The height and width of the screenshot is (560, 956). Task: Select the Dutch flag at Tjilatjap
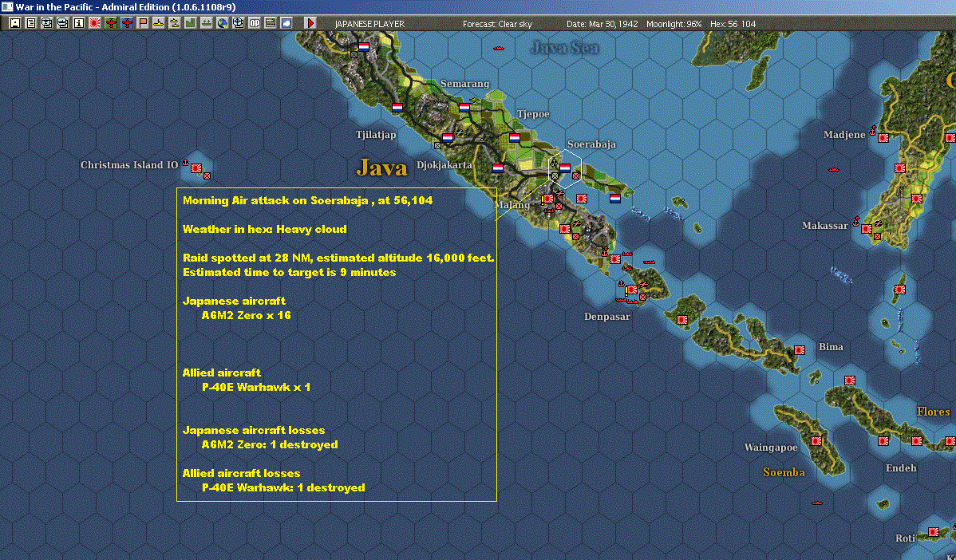[x=397, y=107]
